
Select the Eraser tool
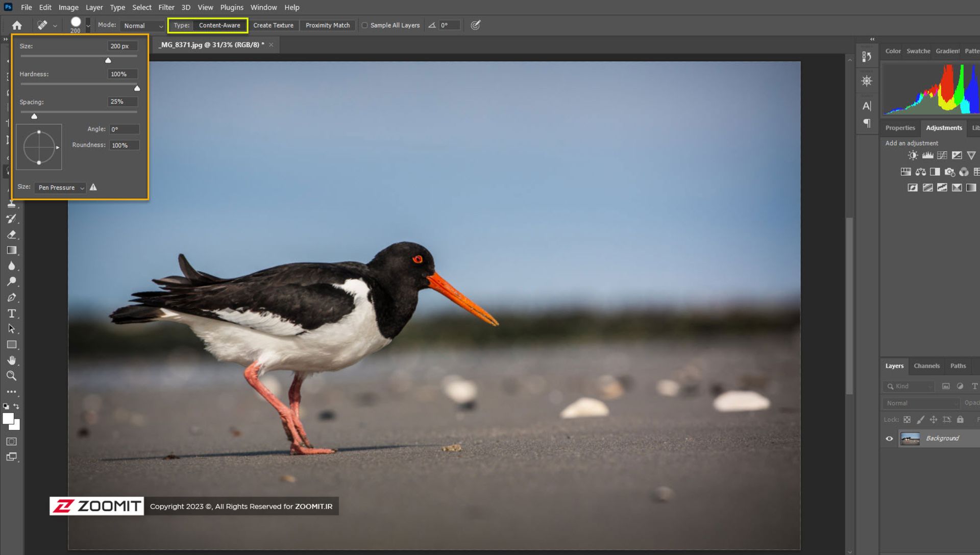(11, 235)
